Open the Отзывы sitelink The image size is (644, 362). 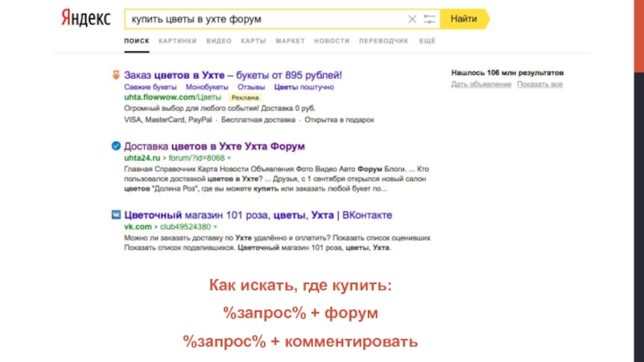251,87
